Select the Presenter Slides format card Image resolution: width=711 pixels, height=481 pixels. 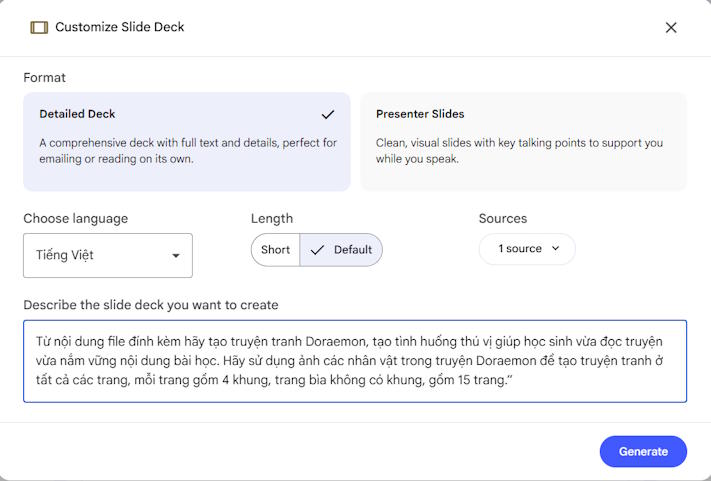[x=523, y=141]
